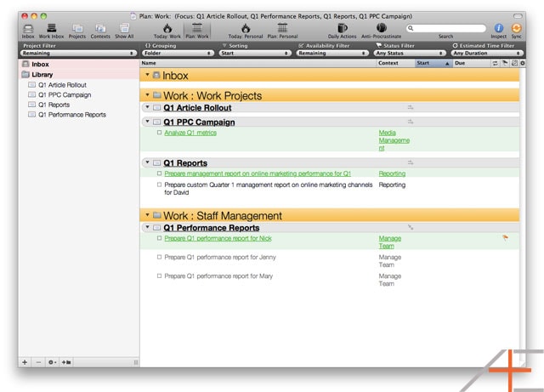Collapse the Q1 Reports project
This screenshot has width=544, height=392.
147,162
